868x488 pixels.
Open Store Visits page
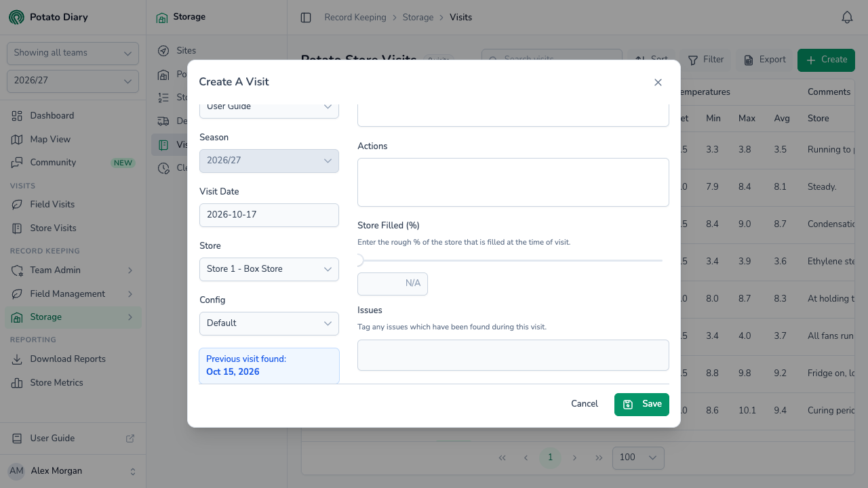[73, 228]
